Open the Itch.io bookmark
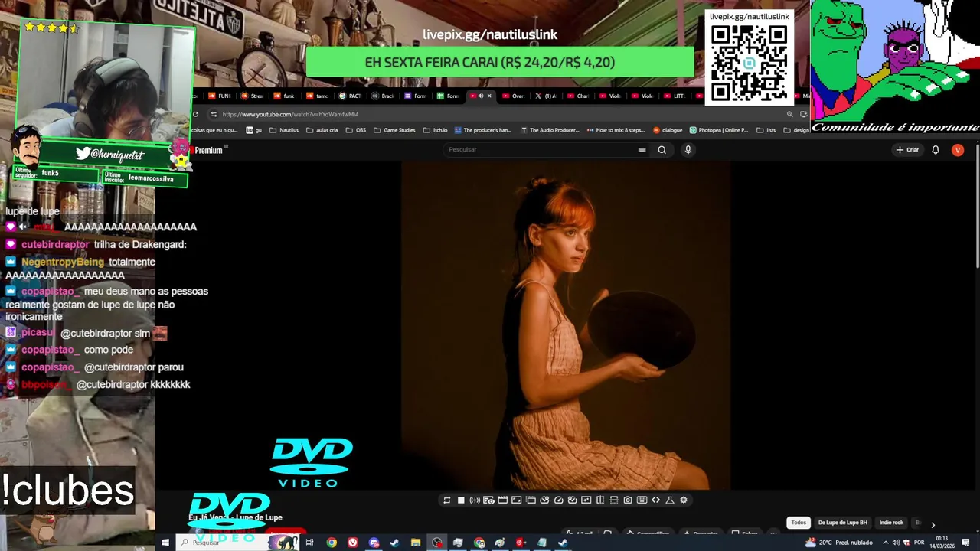980x551 pixels. tap(436, 130)
